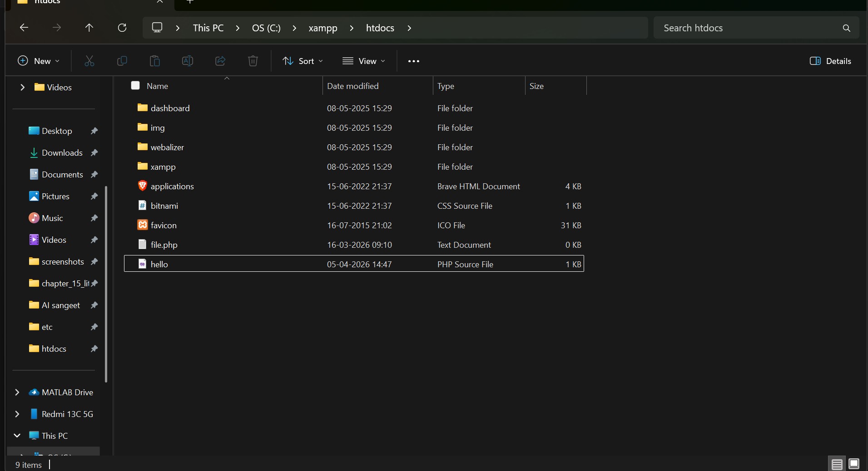Check the select-all box in Name column

(x=135, y=85)
